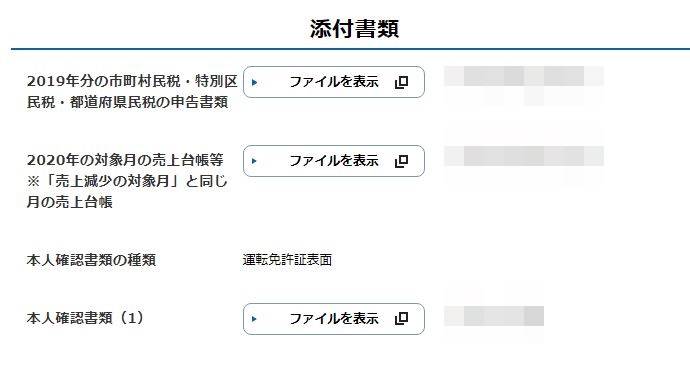The width and height of the screenshot is (690, 375).
Task: Click the 運転免許証表面 value text
Action: tap(287, 260)
